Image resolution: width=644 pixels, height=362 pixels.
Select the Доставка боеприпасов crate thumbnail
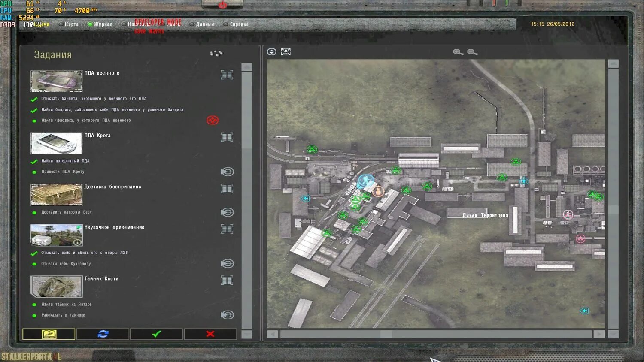[56, 195]
